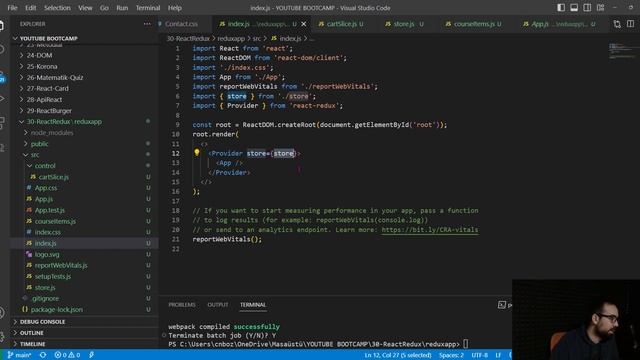
Task: Close the index.js editor tab
Action: (x=304, y=24)
